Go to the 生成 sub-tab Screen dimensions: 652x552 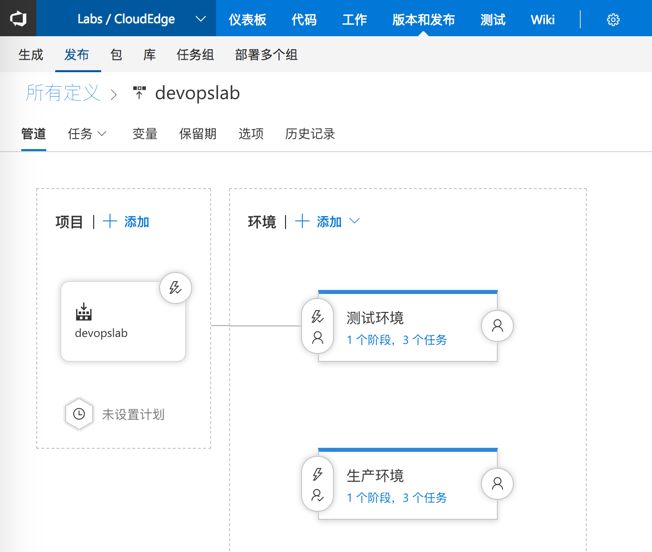pos(31,54)
